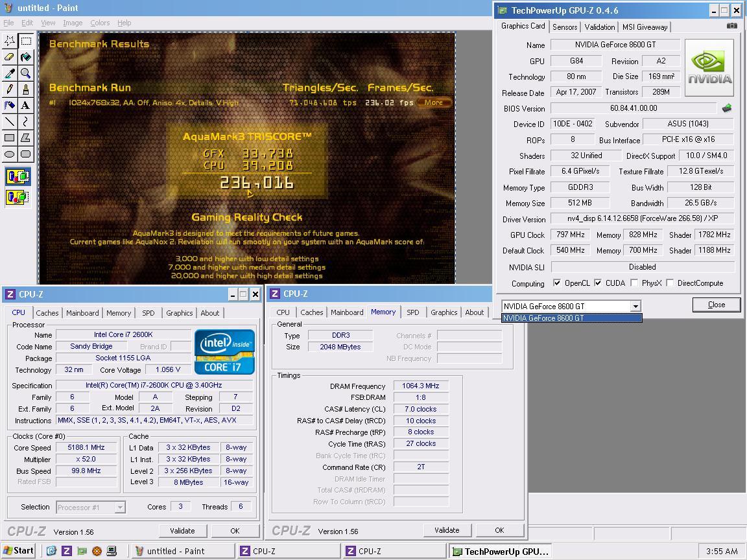The width and height of the screenshot is (747, 560).
Task: Click the BIOS save icon in GPU-Z
Action: (727, 108)
